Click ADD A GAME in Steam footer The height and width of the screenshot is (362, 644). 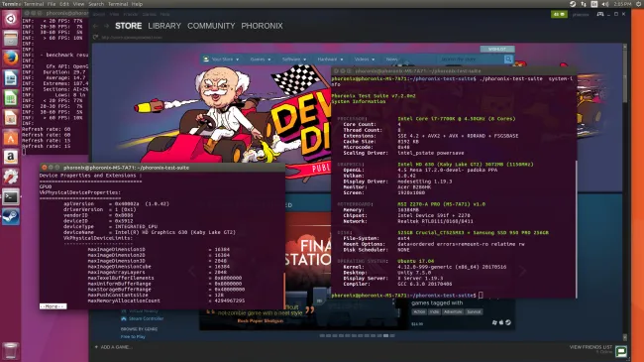coord(113,347)
